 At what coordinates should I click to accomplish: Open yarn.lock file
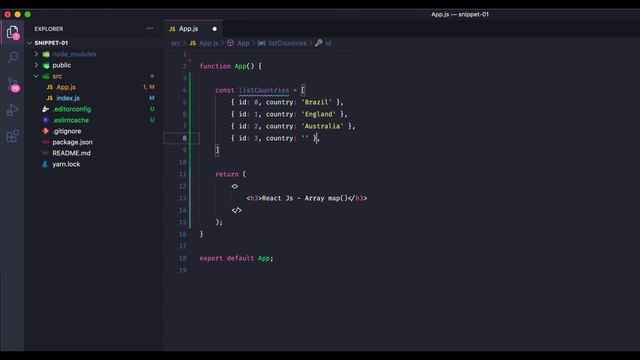click(x=66, y=164)
